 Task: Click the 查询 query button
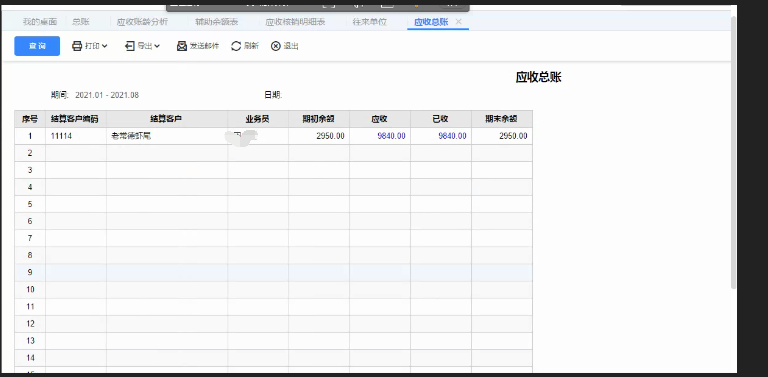click(x=37, y=46)
